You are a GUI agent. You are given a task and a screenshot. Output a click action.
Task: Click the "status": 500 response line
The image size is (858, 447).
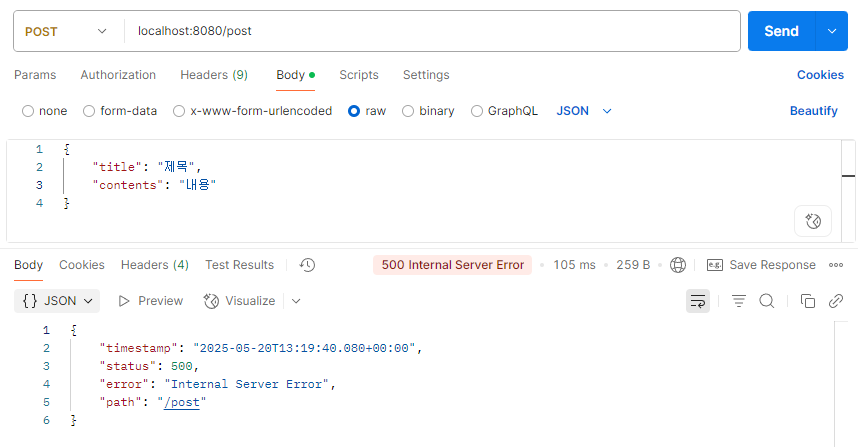pyautogui.click(x=148, y=366)
